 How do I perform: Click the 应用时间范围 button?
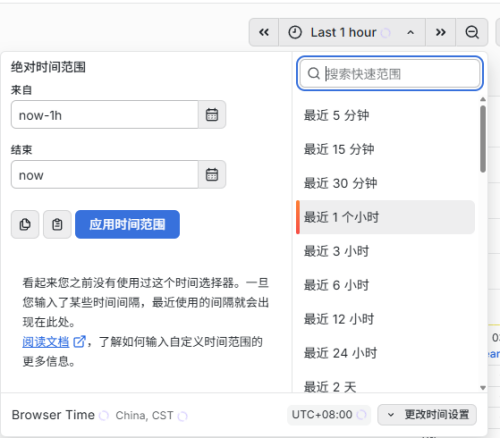point(127,224)
